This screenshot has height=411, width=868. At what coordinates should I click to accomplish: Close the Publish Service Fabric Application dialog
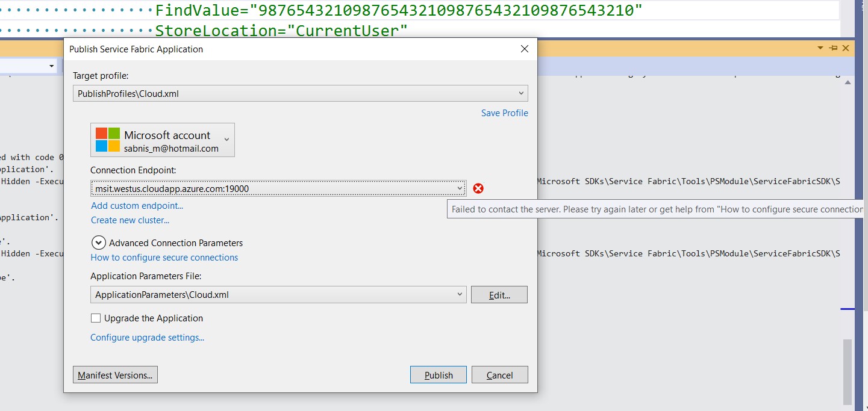[x=525, y=49]
